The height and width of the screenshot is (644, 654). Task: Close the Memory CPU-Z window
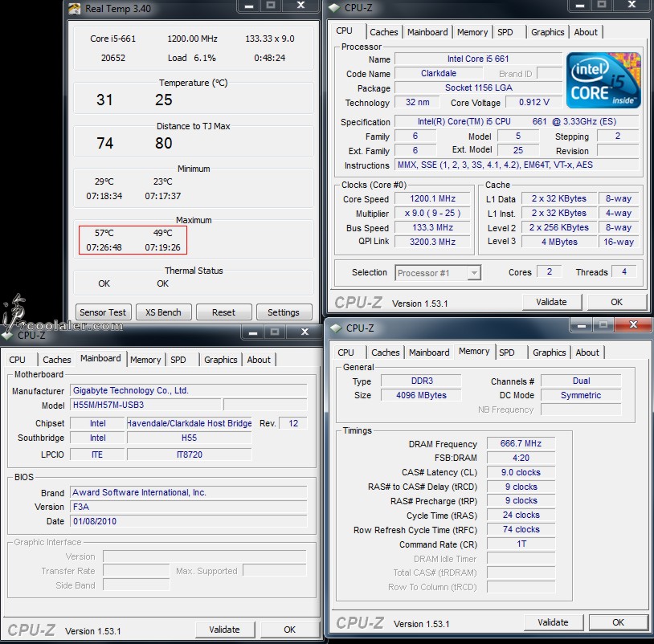coord(633,324)
